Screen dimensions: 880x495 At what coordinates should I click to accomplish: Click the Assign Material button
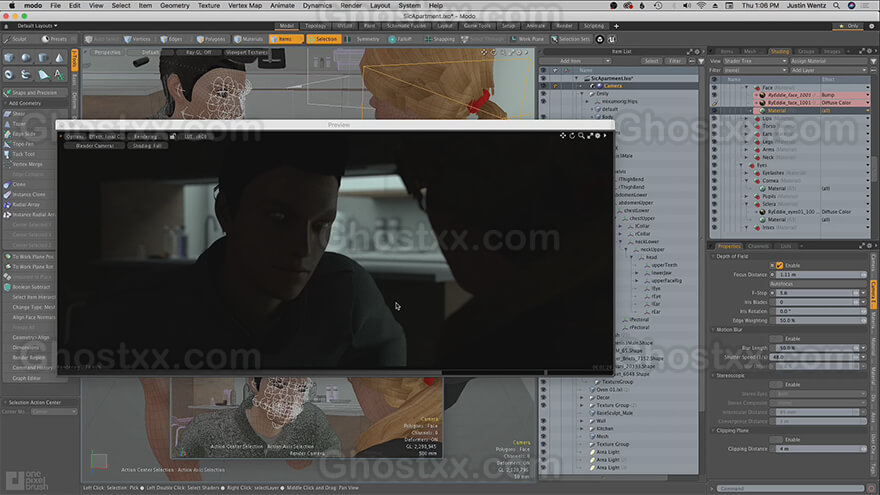coord(829,61)
